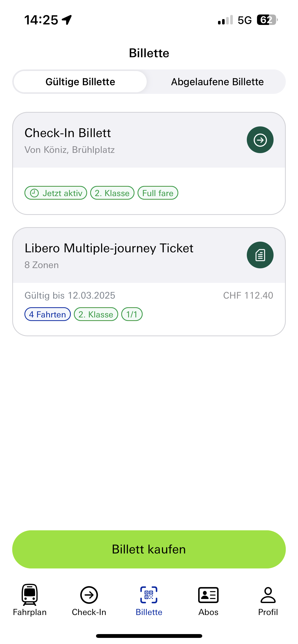
Task: Go to Fahrplan train icon
Action: [30, 595]
